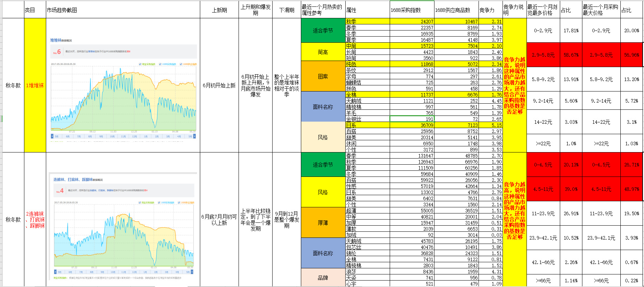Click the 休闲 style cell
The width and height of the screenshot is (644, 287).
tap(367, 143)
